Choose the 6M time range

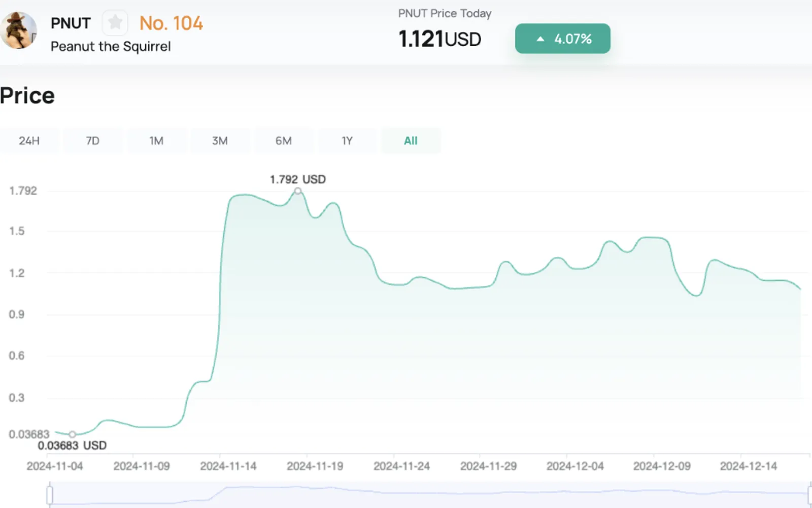point(283,141)
